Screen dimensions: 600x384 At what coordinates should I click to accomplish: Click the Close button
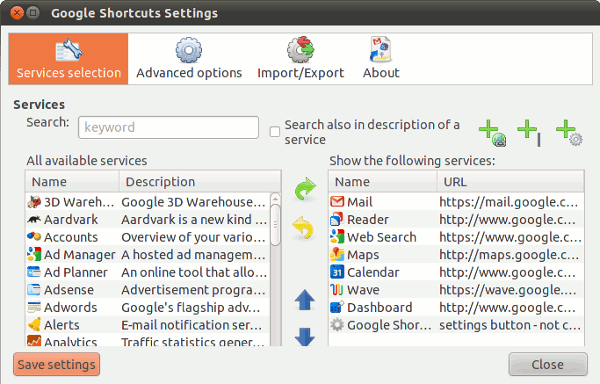[548, 364]
